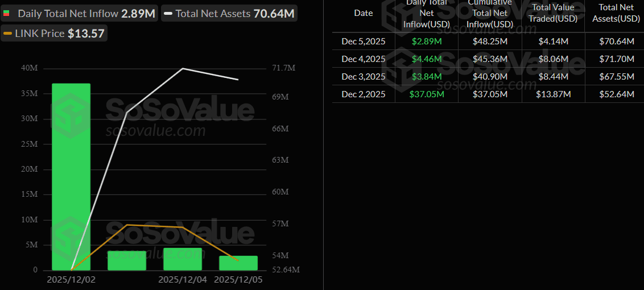
Task: Click the green bar above 2025/12/05
Action: [x=238, y=263]
